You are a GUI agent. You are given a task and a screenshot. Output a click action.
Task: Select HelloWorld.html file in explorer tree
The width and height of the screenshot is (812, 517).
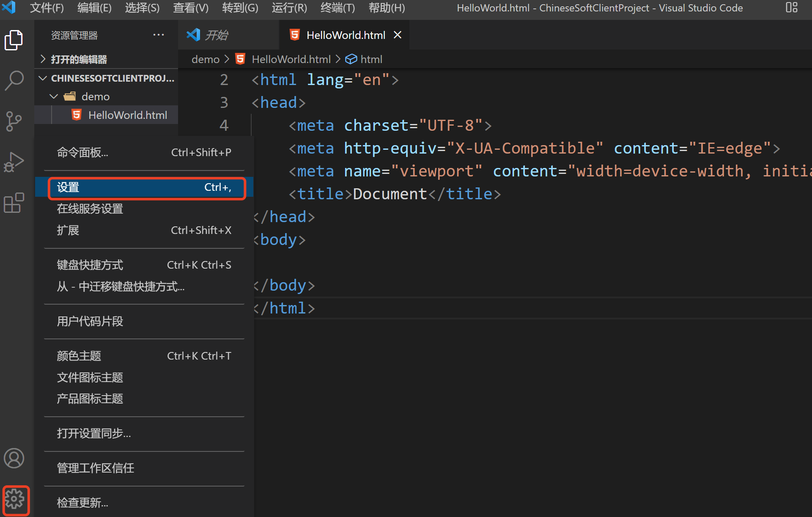106,115
